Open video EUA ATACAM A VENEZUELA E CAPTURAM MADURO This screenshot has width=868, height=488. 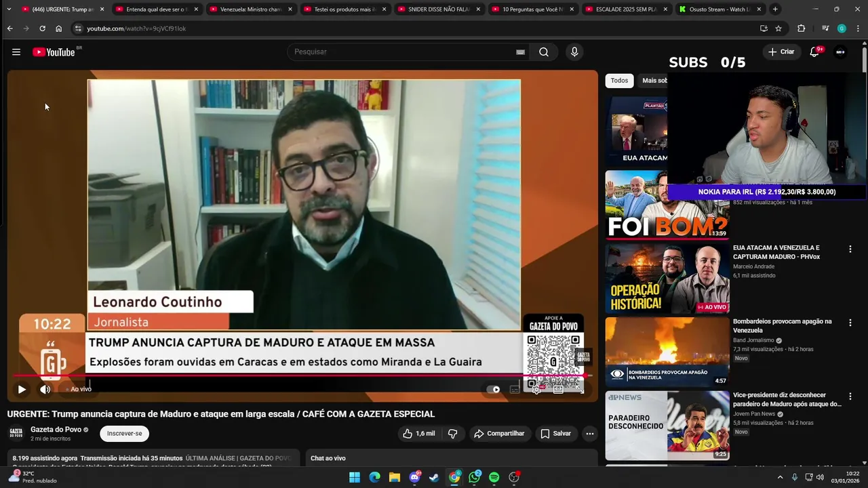click(776, 252)
